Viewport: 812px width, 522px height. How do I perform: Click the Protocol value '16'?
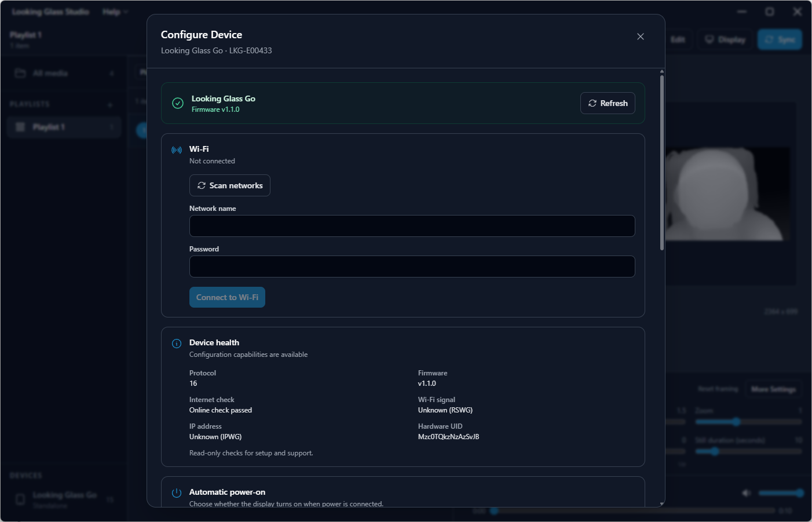(193, 384)
